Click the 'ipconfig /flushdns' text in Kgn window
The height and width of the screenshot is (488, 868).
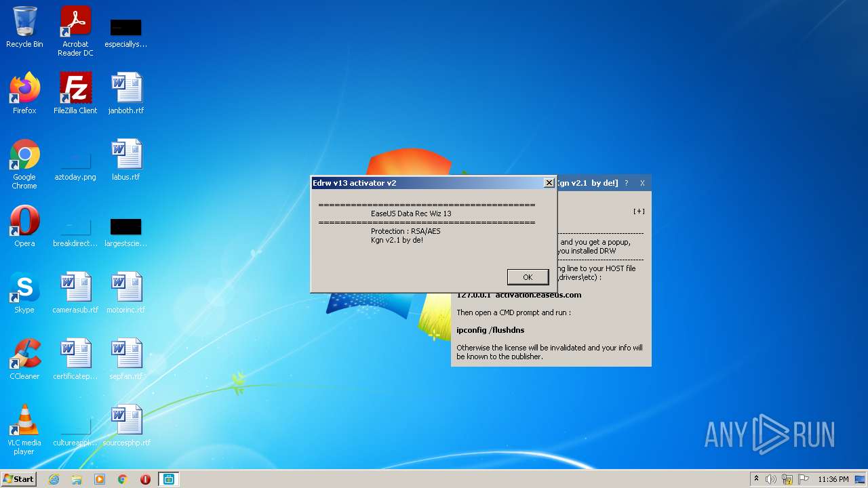tap(490, 330)
